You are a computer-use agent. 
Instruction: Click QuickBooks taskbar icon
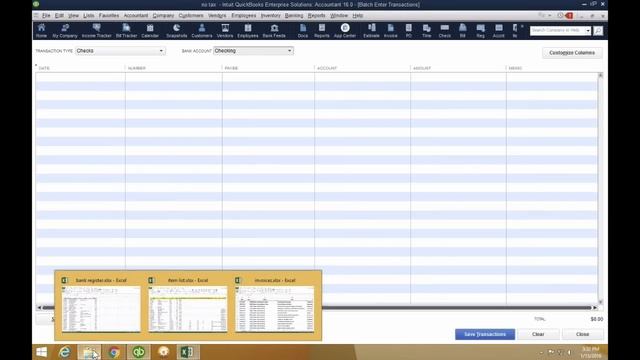point(139,352)
